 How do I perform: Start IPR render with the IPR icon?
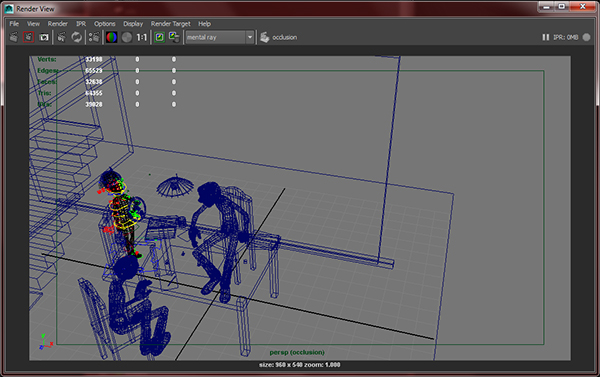coord(62,37)
